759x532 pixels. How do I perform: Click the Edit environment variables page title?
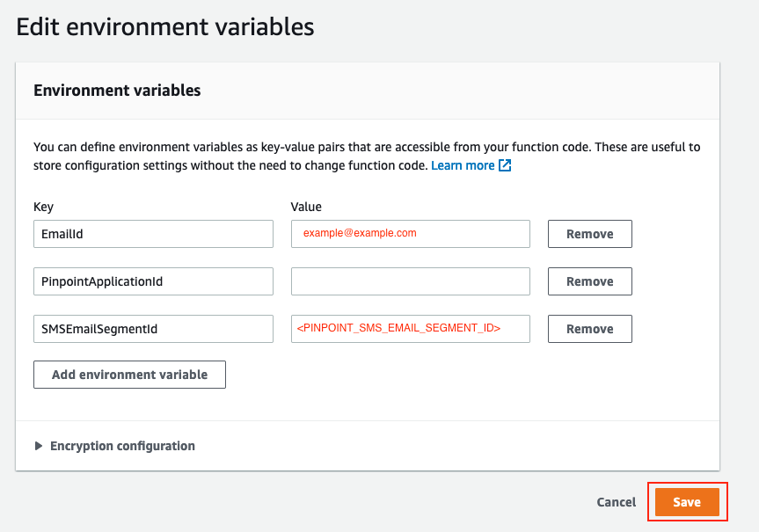tap(164, 26)
